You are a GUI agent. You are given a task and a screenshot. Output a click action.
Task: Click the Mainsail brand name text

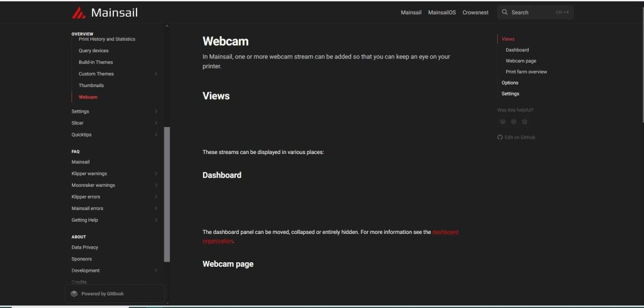114,13
